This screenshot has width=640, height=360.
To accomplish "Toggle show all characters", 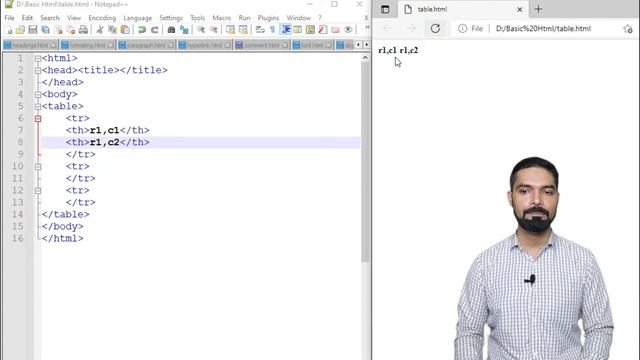I will [x=272, y=30].
